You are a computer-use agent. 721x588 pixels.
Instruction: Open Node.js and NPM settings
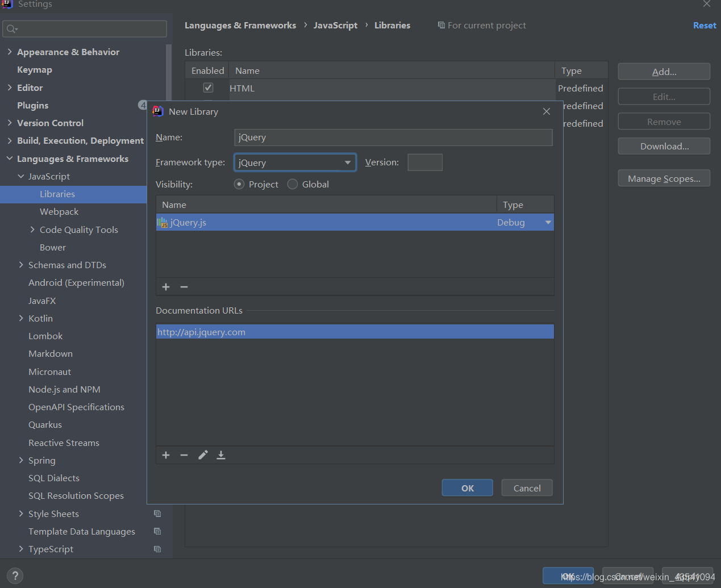[x=64, y=389]
